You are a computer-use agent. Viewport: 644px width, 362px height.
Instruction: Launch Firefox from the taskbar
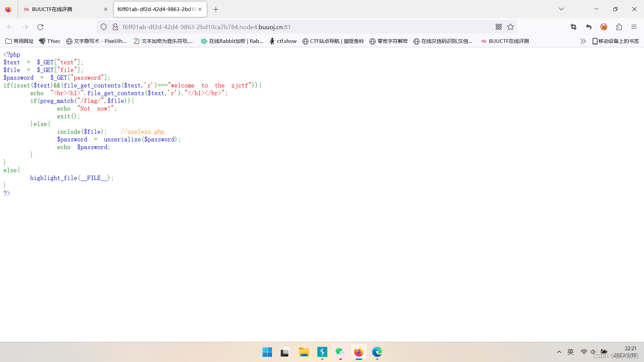[x=359, y=352]
